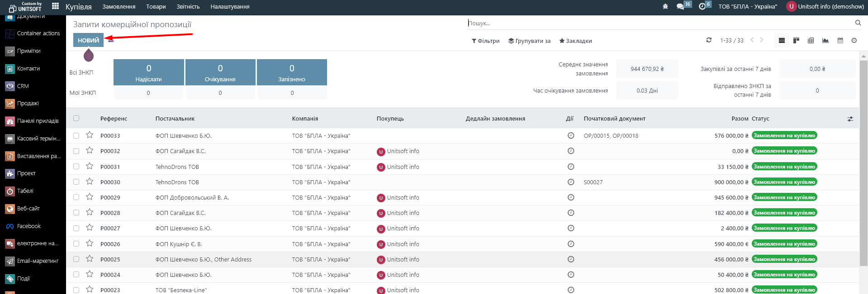Click total 945 600,00 ₴
Image resolution: width=868 pixels, height=294 pixels.
click(x=731, y=198)
